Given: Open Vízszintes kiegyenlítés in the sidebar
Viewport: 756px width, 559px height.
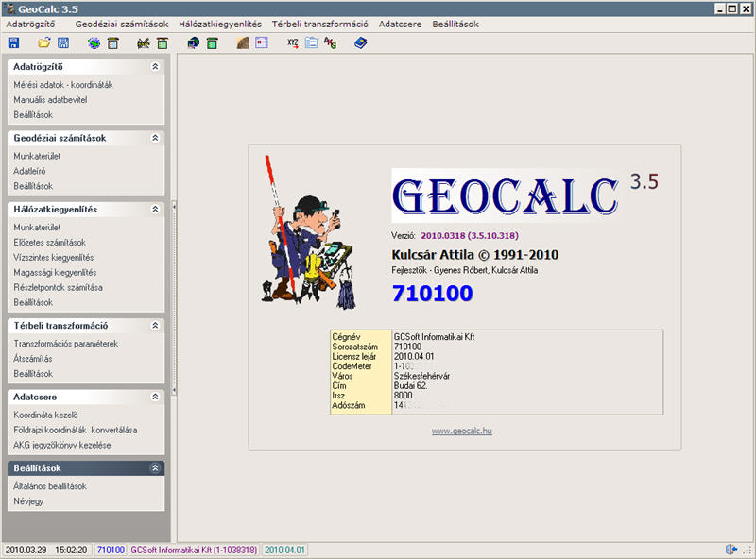Looking at the screenshot, I should coord(54,258).
